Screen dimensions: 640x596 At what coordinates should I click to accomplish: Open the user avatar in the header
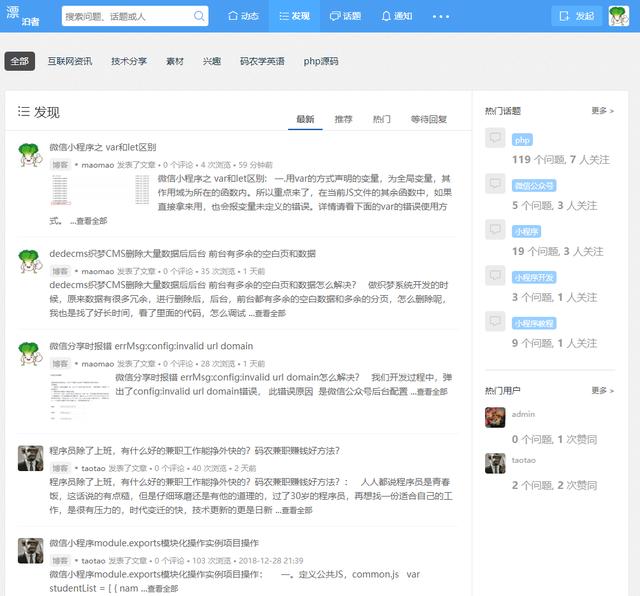pos(618,16)
